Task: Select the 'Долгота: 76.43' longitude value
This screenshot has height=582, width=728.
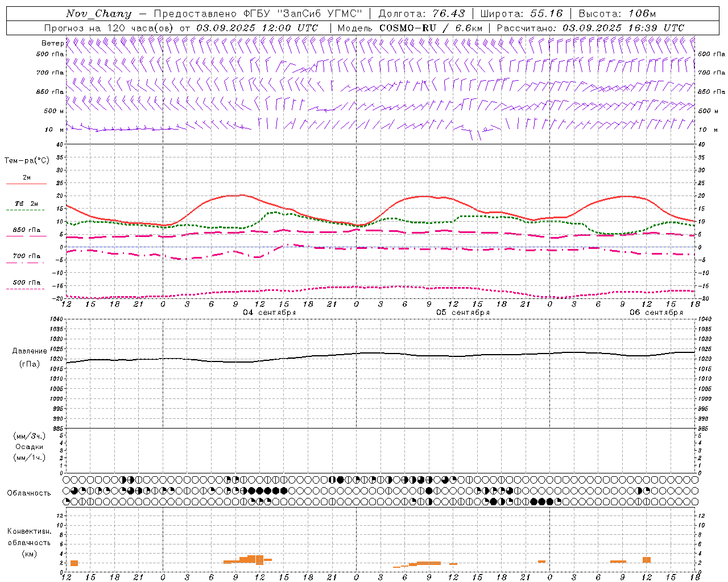Action: pyautogui.click(x=421, y=14)
